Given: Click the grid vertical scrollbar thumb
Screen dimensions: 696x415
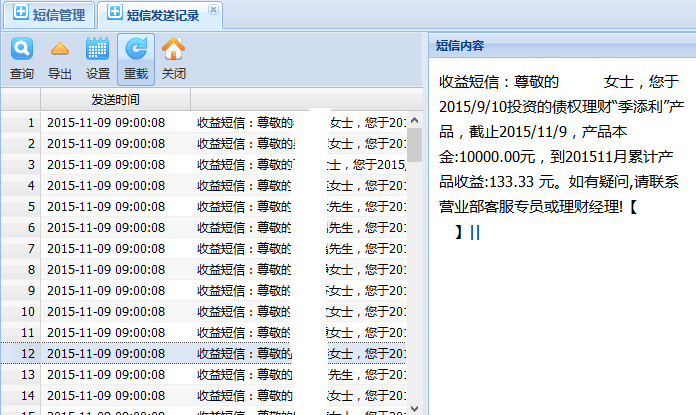Looking at the screenshot, I should [414, 145].
